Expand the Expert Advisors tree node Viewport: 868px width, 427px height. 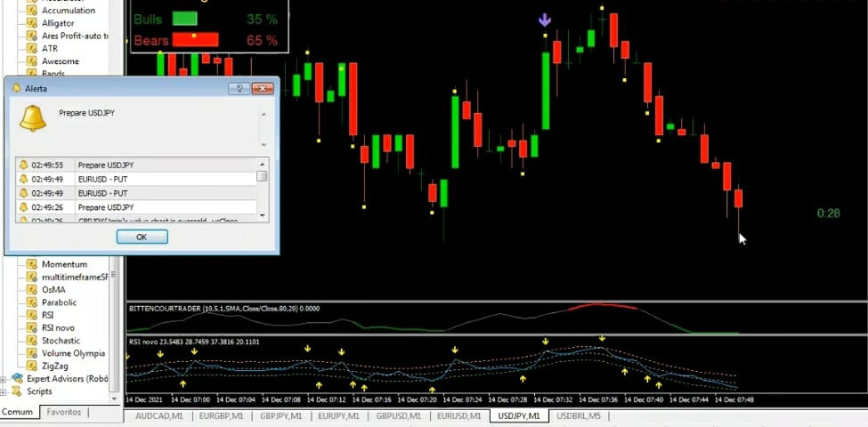point(4,379)
